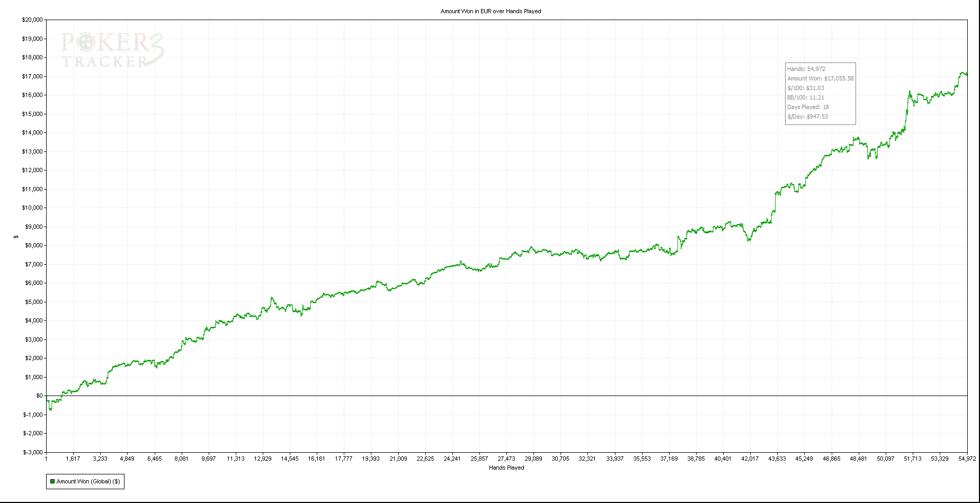Click the 21,009 x-axis tick label

(x=398, y=459)
